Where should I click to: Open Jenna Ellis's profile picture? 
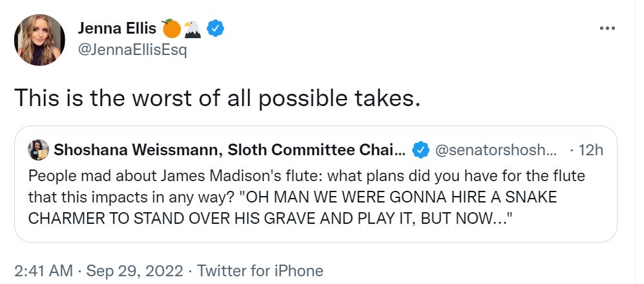(x=39, y=39)
